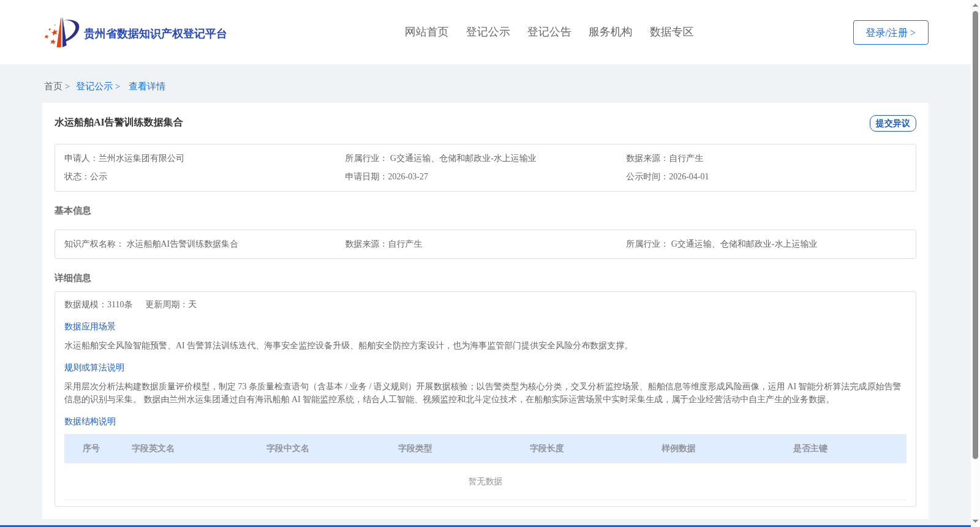Click 状态:公示 text
The height and width of the screenshot is (527, 980).
86,176
